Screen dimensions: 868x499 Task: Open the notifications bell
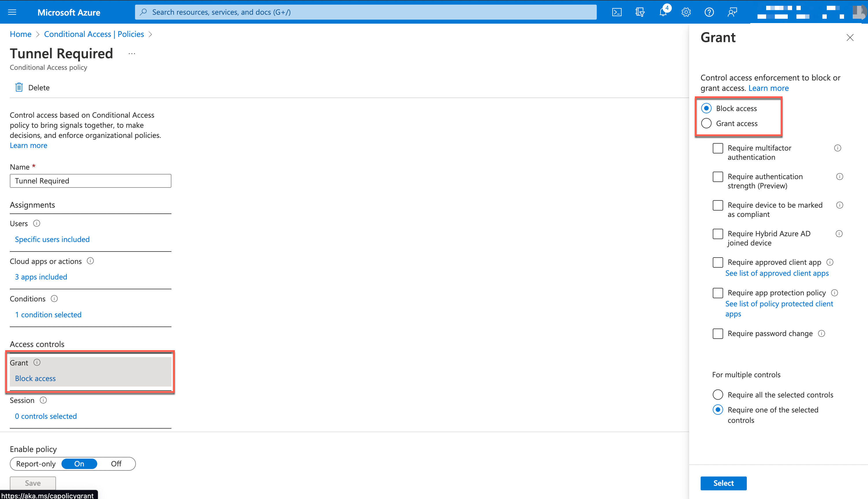[x=662, y=12]
